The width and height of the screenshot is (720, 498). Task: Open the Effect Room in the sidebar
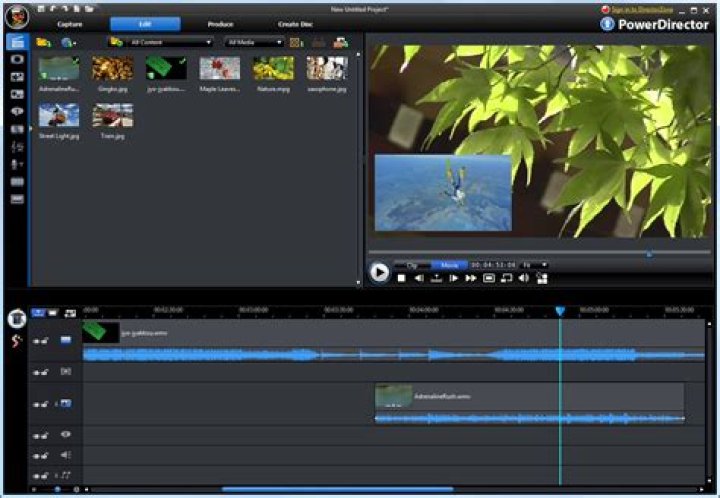tap(17, 59)
